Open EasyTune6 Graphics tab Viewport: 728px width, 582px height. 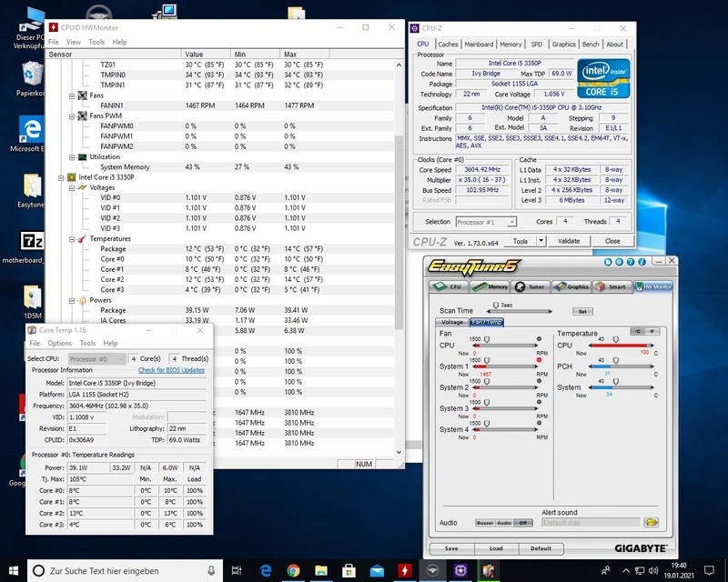[x=571, y=286]
